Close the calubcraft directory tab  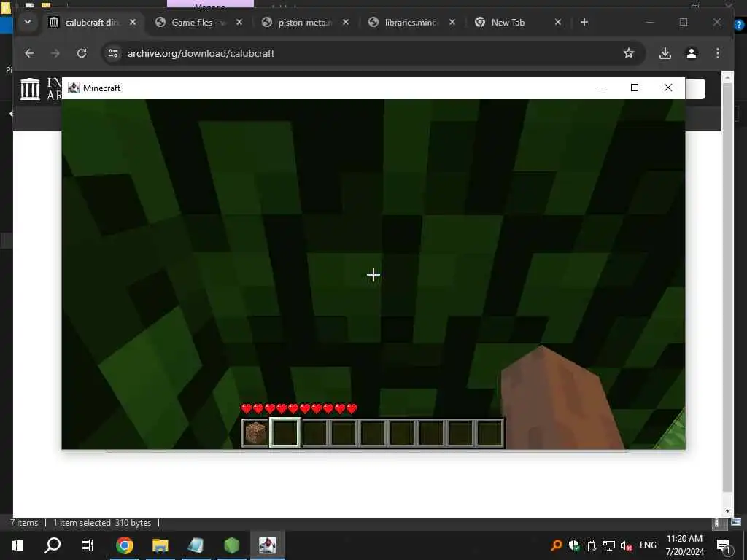tap(133, 22)
